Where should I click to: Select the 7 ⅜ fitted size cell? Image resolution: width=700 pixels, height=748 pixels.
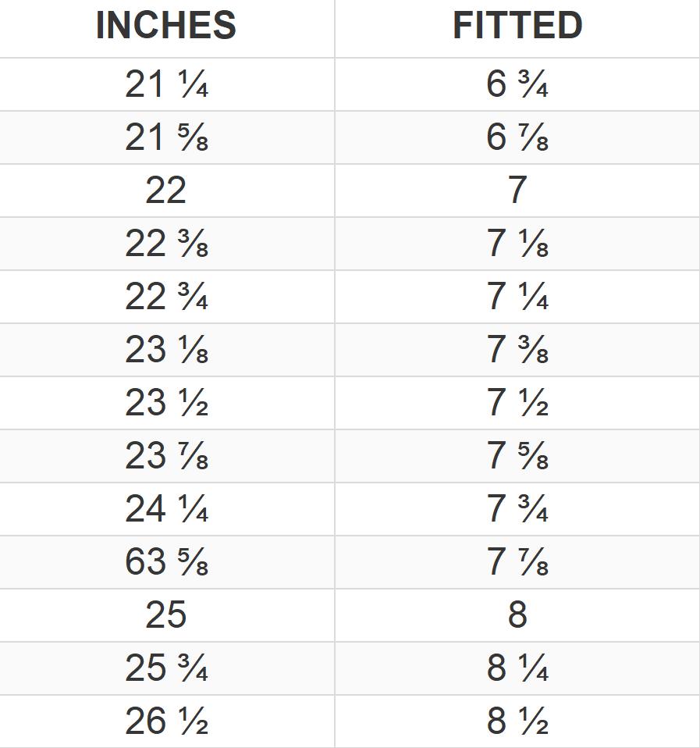coord(517,350)
